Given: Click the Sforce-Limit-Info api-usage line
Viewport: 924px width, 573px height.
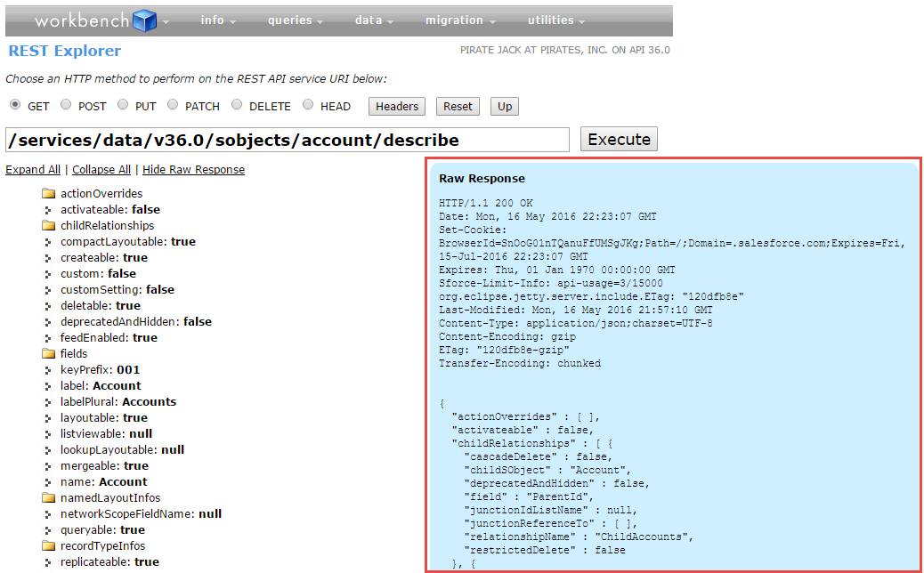Looking at the screenshot, I should tap(550, 283).
